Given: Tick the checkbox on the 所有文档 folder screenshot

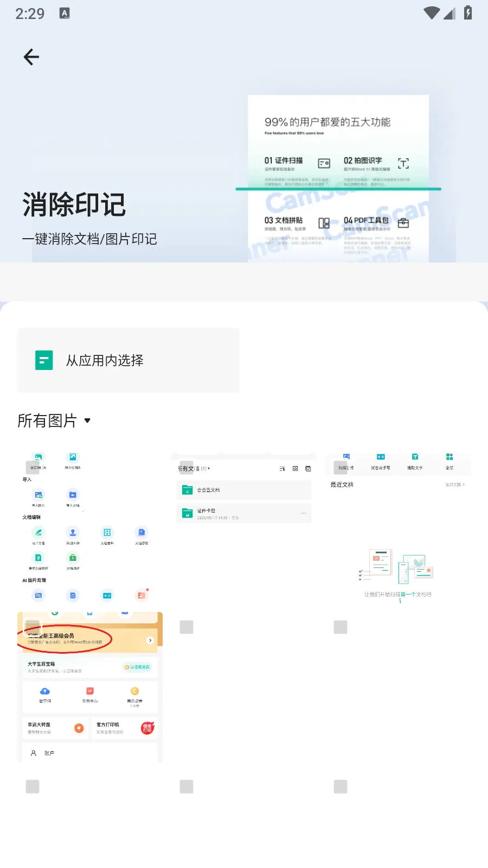Looking at the screenshot, I should [187, 467].
